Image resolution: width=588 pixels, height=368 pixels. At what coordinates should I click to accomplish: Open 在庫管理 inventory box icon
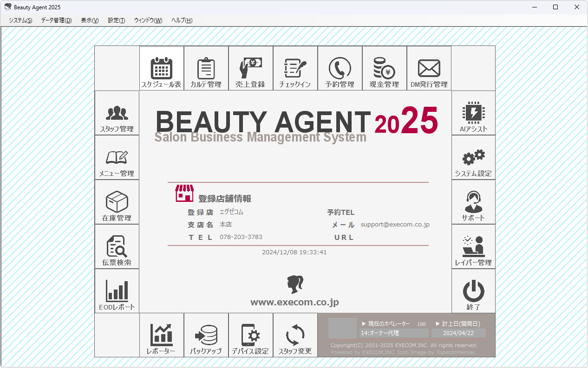(x=117, y=202)
